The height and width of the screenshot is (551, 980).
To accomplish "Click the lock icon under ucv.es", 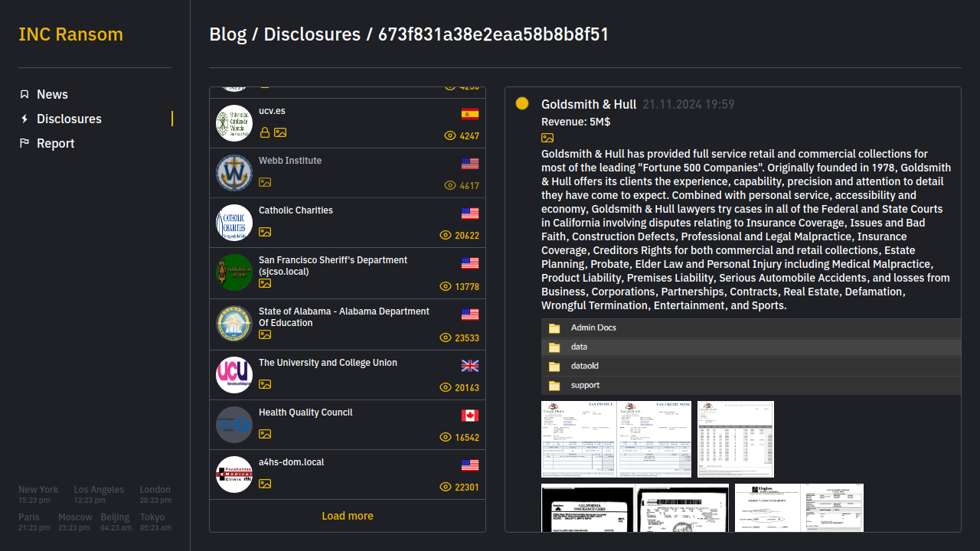I will (265, 132).
